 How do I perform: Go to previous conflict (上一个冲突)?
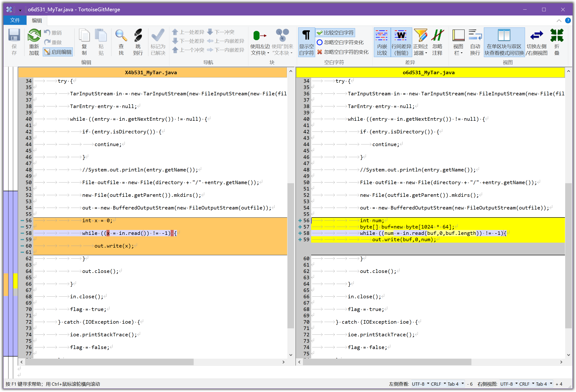pos(188,50)
